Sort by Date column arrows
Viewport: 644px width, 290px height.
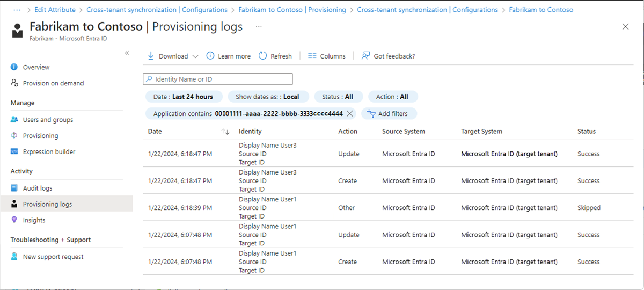(225, 132)
